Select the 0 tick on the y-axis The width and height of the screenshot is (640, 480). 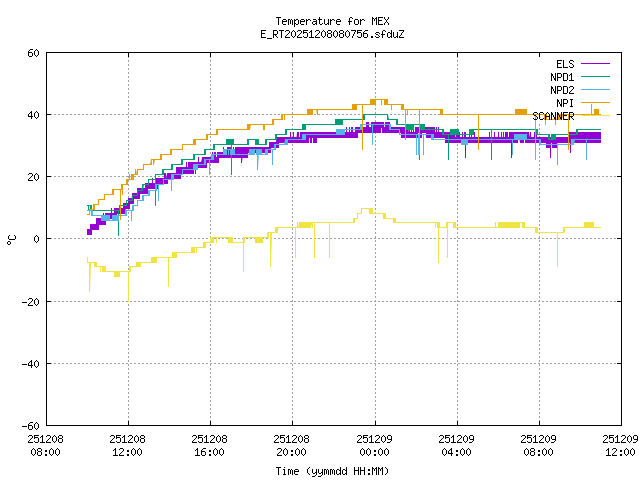pyautogui.click(x=36, y=239)
